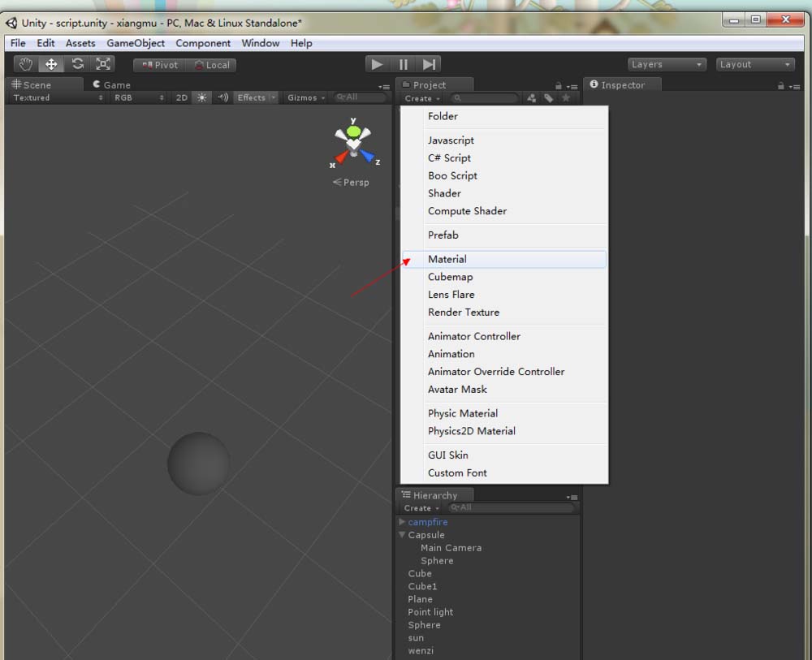Select the Hand tool
Viewport: 812px width, 660px height.
tap(25, 64)
